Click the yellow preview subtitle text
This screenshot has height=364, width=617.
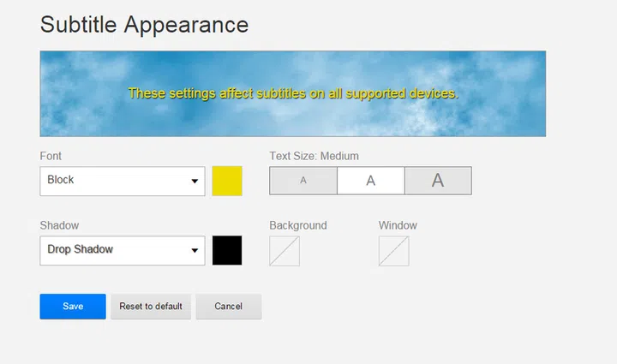(293, 93)
